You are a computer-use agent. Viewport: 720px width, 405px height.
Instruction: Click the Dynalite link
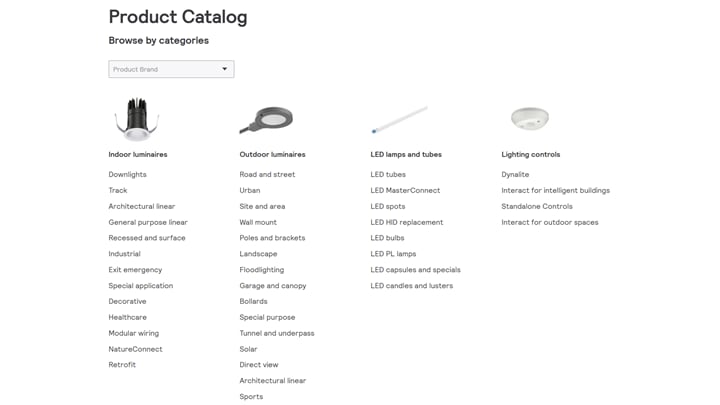coord(515,175)
